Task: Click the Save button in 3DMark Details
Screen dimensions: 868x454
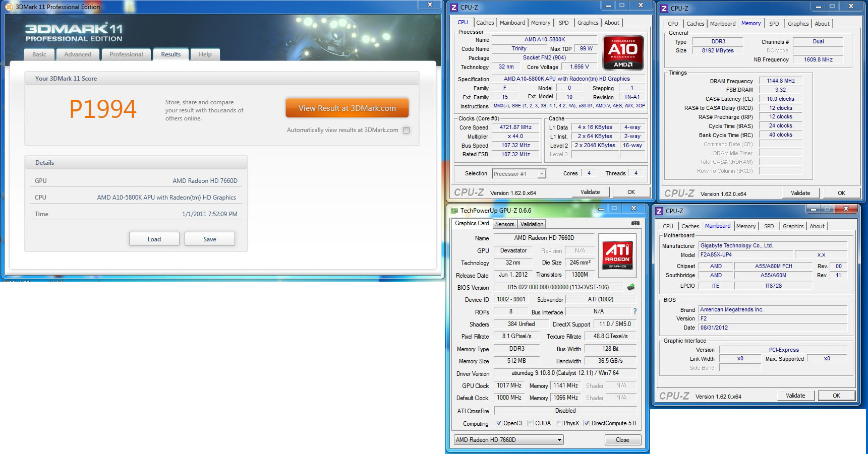Action: click(x=210, y=239)
